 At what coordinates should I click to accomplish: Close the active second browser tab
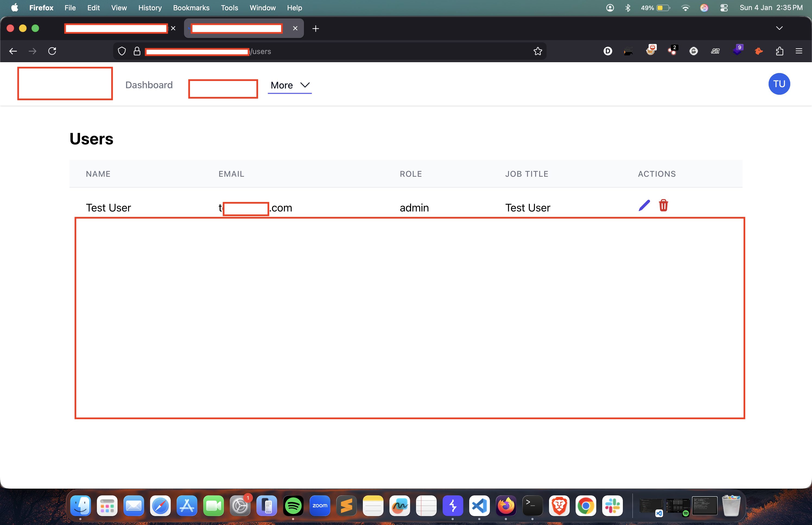click(x=295, y=28)
